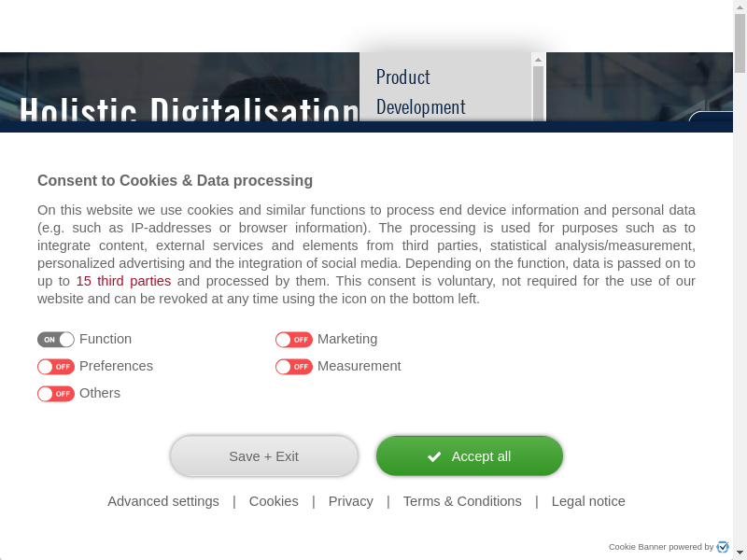The width and height of the screenshot is (747, 560).
Task: Click the dropdown list's scrollbar track
Action: [x=538, y=93]
